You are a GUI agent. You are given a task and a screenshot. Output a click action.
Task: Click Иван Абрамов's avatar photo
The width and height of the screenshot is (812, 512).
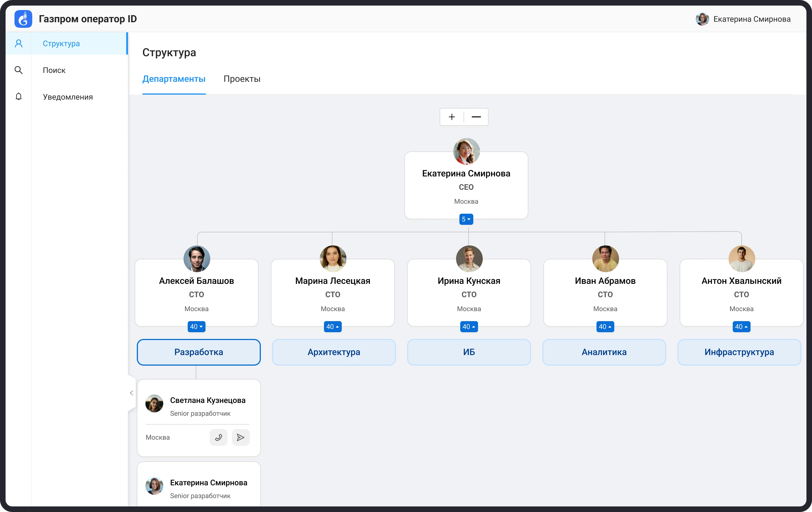tap(605, 259)
